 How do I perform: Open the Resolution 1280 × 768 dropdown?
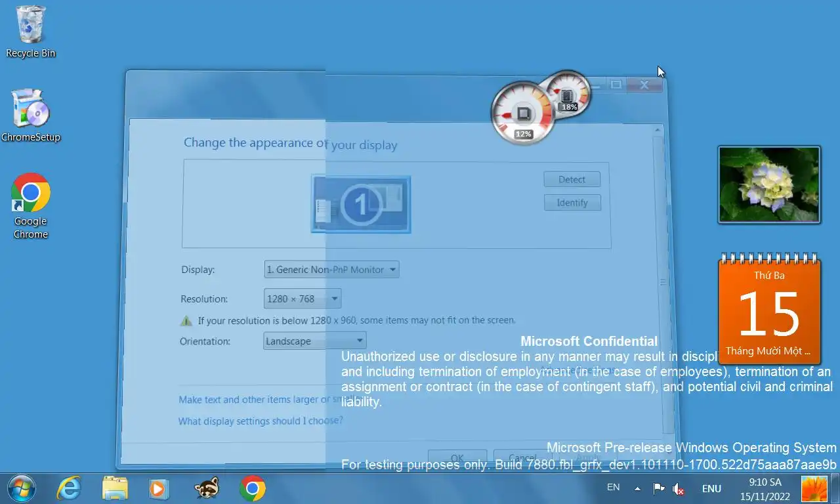coord(303,299)
